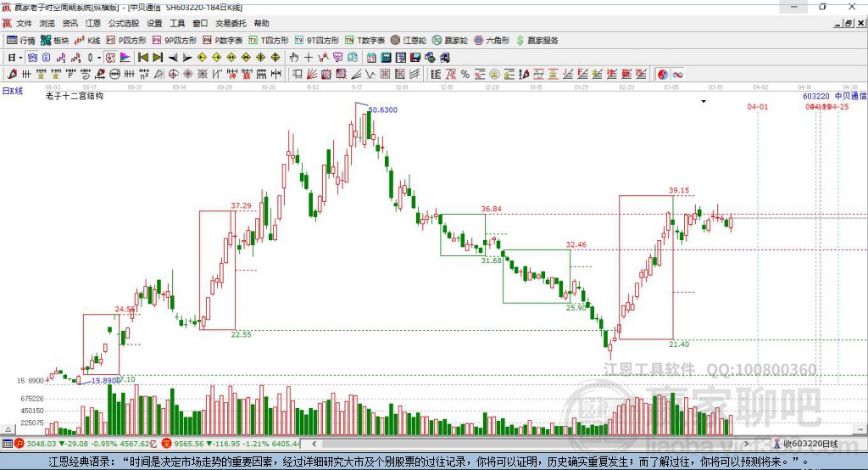Jump to first bar (skip-to-start arrow)
Viewport: 868px width, 470px height.
coord(143,57)
